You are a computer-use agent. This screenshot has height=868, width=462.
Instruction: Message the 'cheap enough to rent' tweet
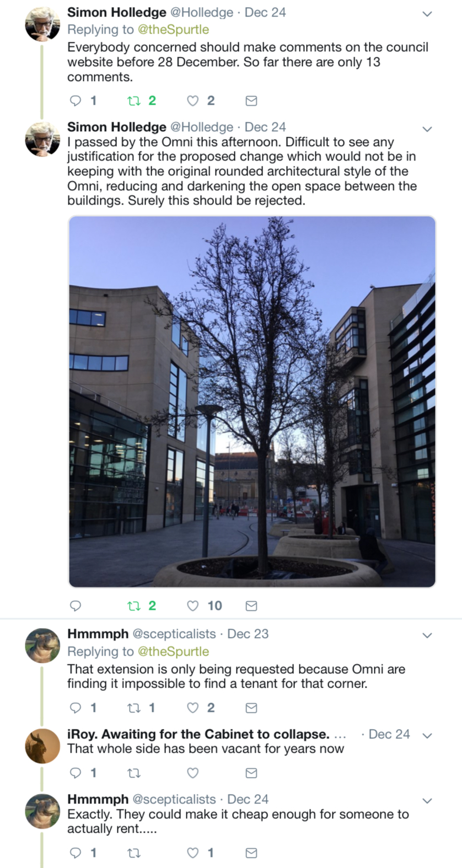251,853
